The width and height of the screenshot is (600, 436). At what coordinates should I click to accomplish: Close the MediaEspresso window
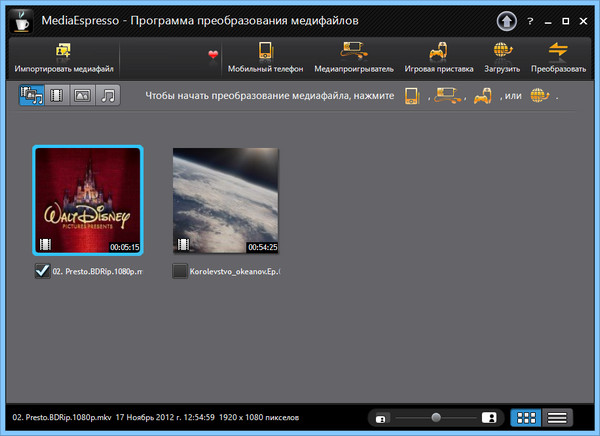pyautogui.click(x=583, y=21)
